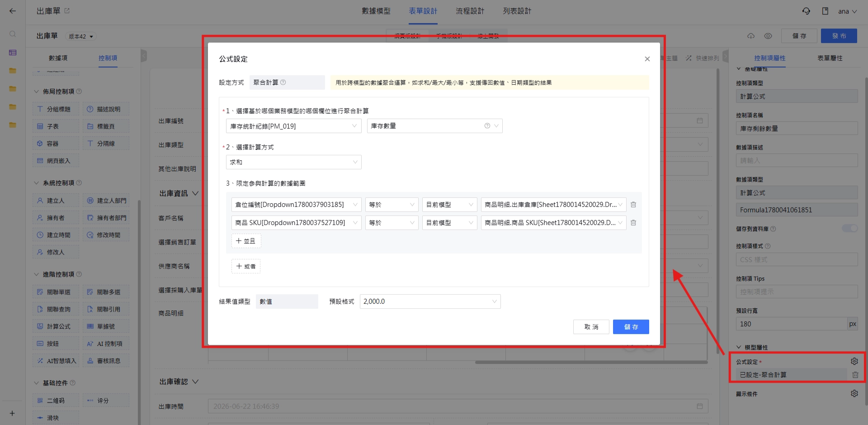Image resolution: width=868 pixels, height=425 pixels.
Task: Switch to the 表單設計 tab
Action: [x=423, y=11]
